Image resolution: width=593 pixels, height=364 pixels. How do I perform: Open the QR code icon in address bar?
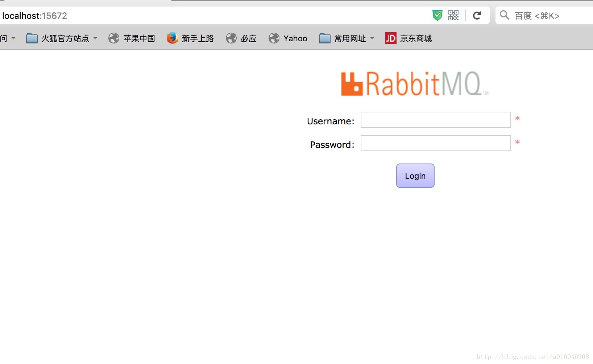(x=453, y=15)
